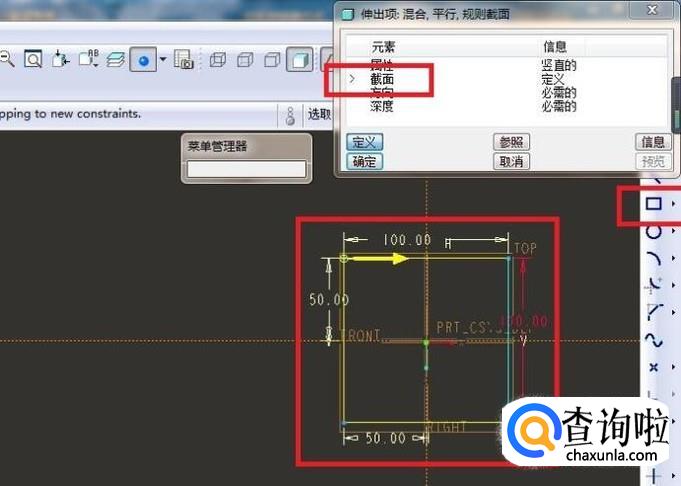Click the FRONT datum plane label
The height and width of the screenshot is (486, 681).
360,335
